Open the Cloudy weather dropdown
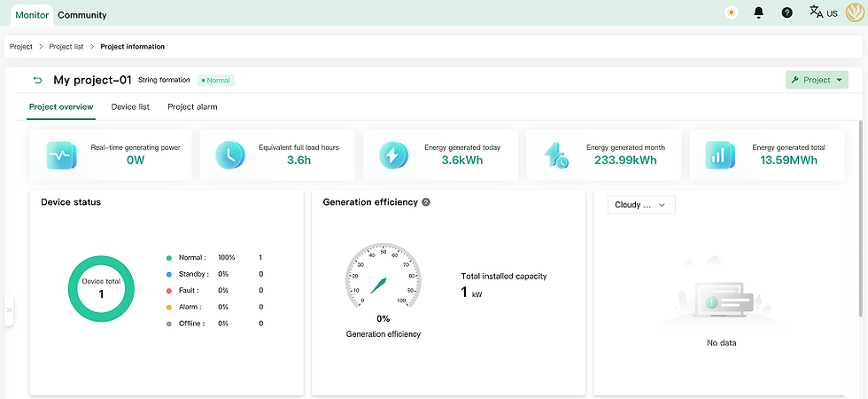Viewport: 868px width, 399px height. click(641, 205)
